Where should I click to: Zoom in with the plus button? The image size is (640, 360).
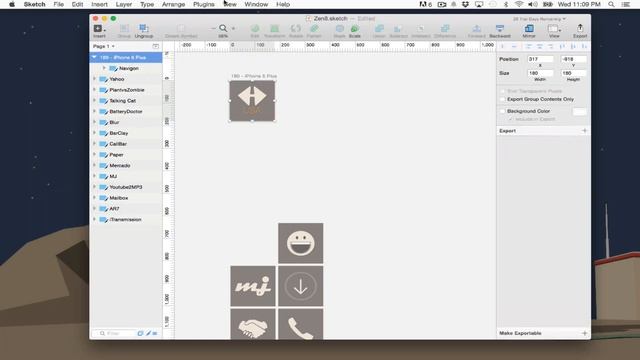click(233, 29)
